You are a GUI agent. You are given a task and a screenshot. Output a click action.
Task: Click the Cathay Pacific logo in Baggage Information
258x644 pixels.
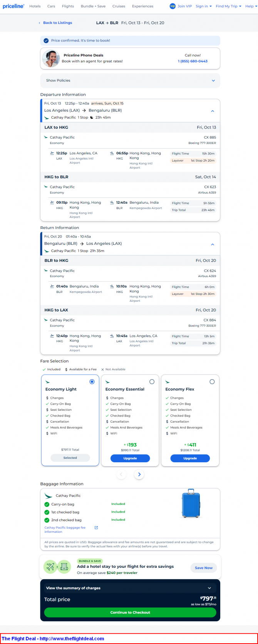49,496
